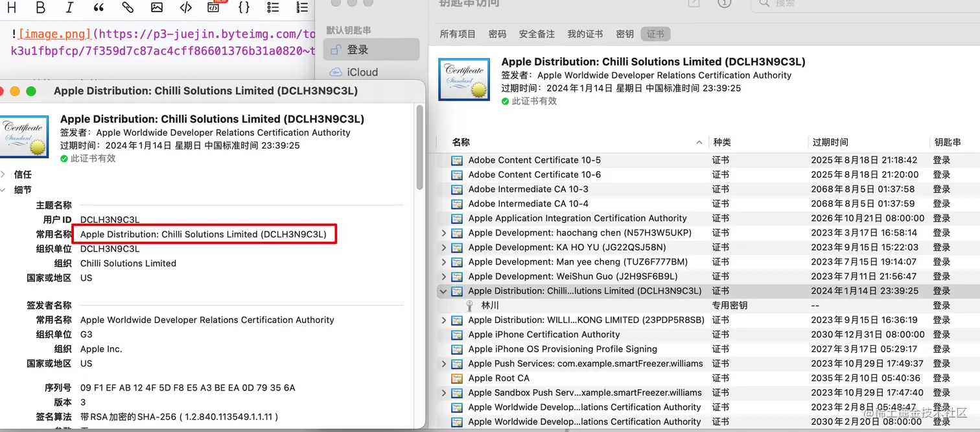Click the bulleted list icon in the editor toolbar
980x432 pixels.
click(273, 8)
